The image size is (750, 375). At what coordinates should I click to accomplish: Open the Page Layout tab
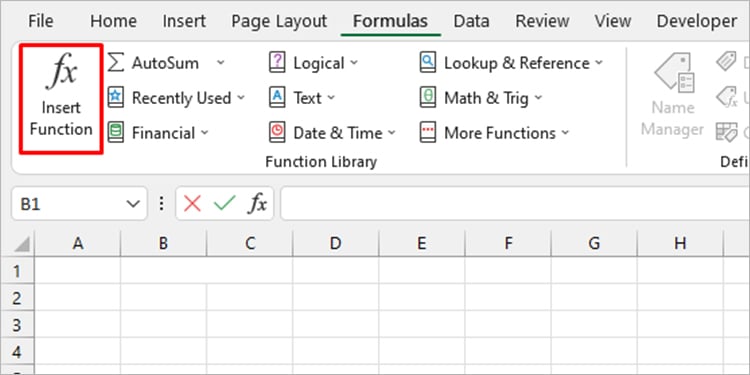click(279, 22)
